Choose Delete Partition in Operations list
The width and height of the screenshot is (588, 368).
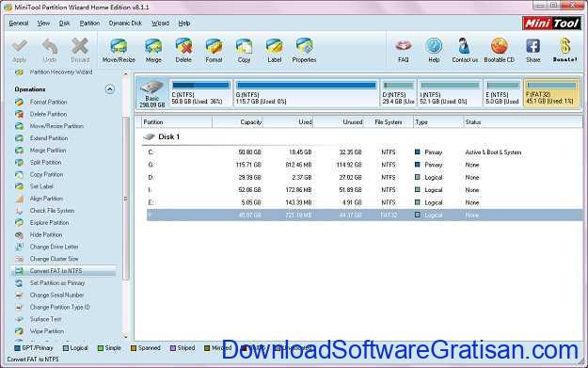[48, 114]
